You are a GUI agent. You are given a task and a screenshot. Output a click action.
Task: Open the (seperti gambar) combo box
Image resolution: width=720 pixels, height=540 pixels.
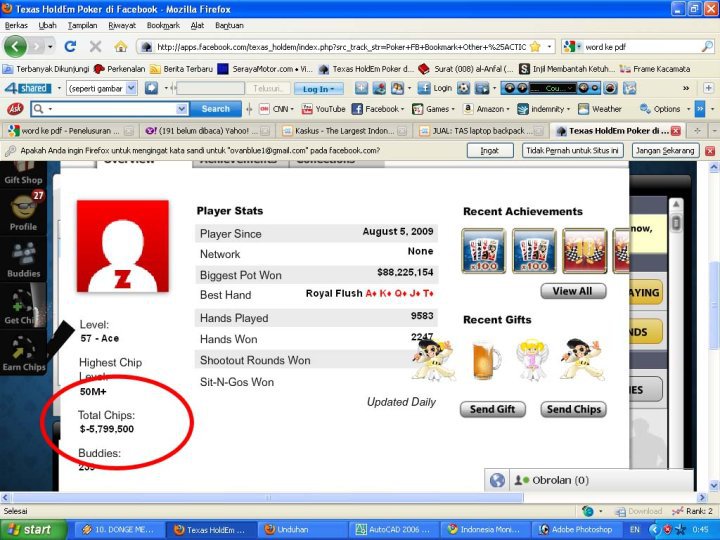(101, 88)
